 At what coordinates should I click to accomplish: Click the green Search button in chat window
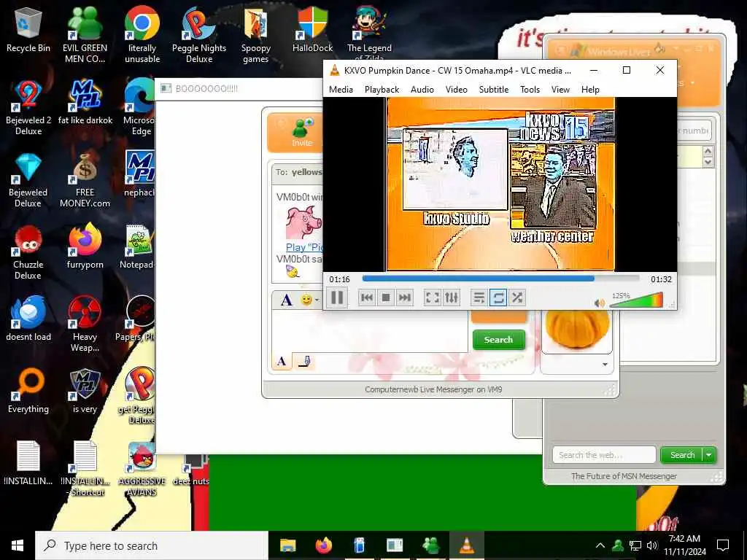(499, 340)
